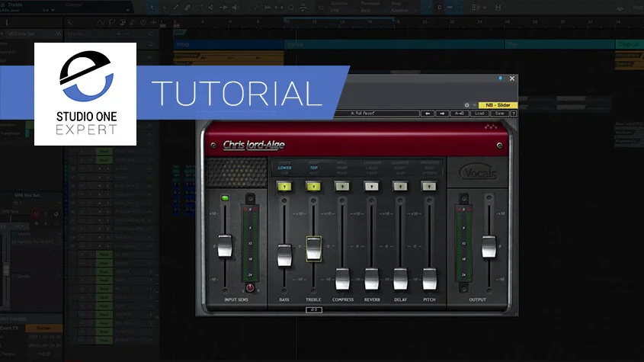Click the Save button in Waves toolbar

499,114
